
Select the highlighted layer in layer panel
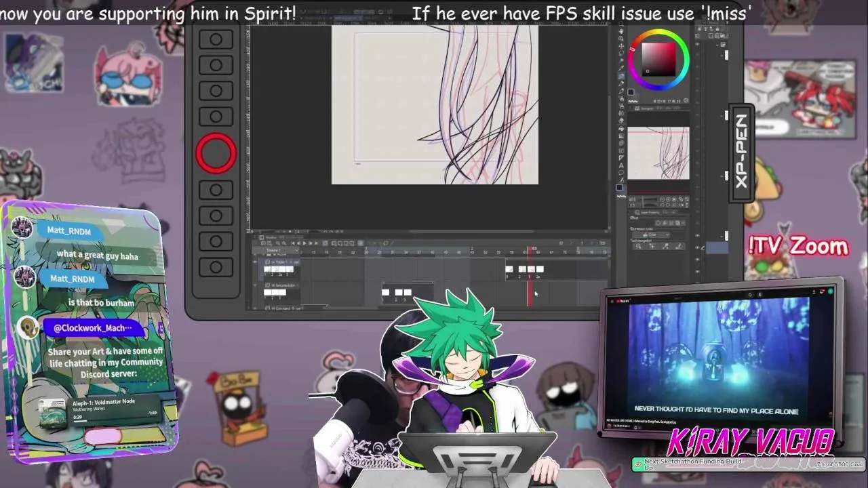pyautogui.click(x=717, y=248)
